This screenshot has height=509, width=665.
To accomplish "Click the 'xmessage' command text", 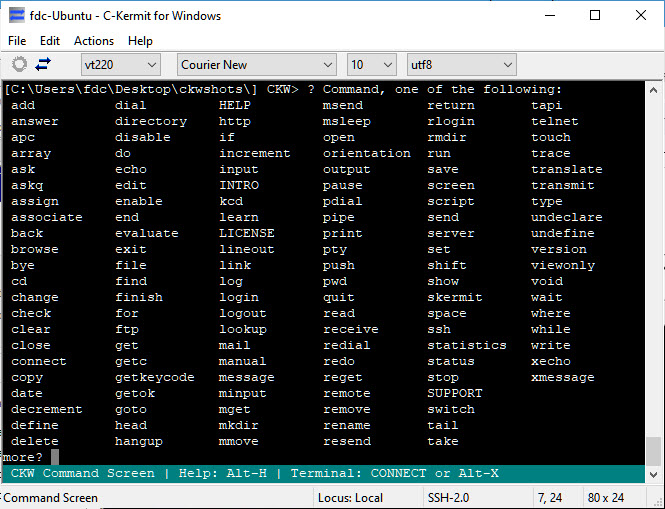I will pos(562,378).
